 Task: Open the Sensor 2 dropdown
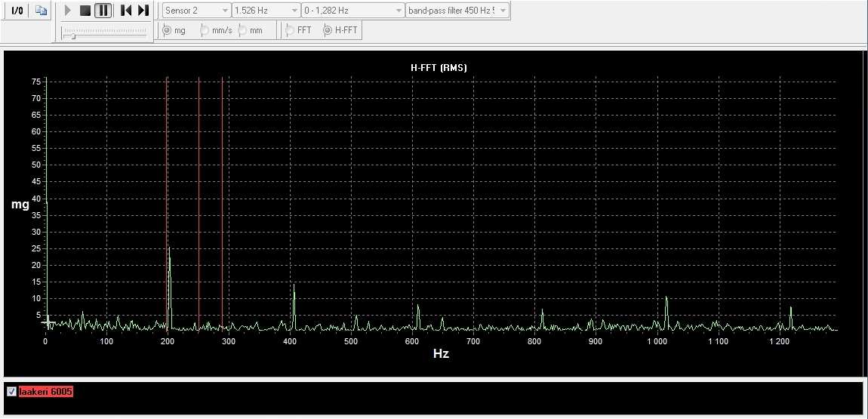click(197, 11)
